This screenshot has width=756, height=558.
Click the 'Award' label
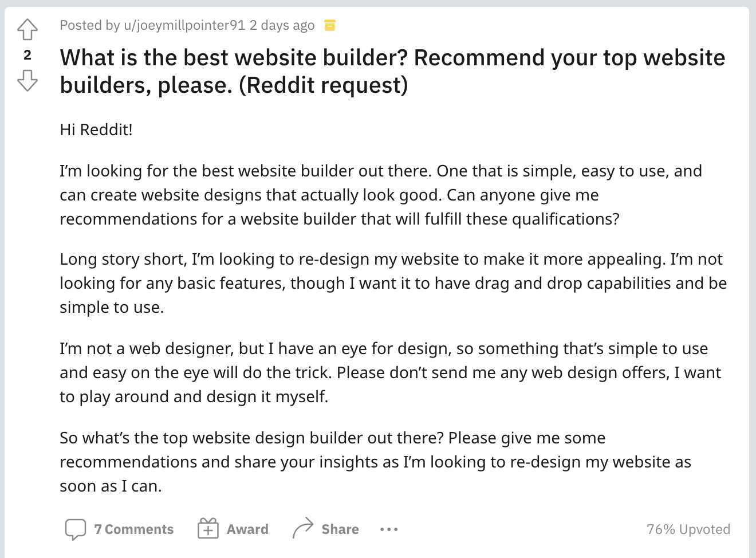[247, 529]
